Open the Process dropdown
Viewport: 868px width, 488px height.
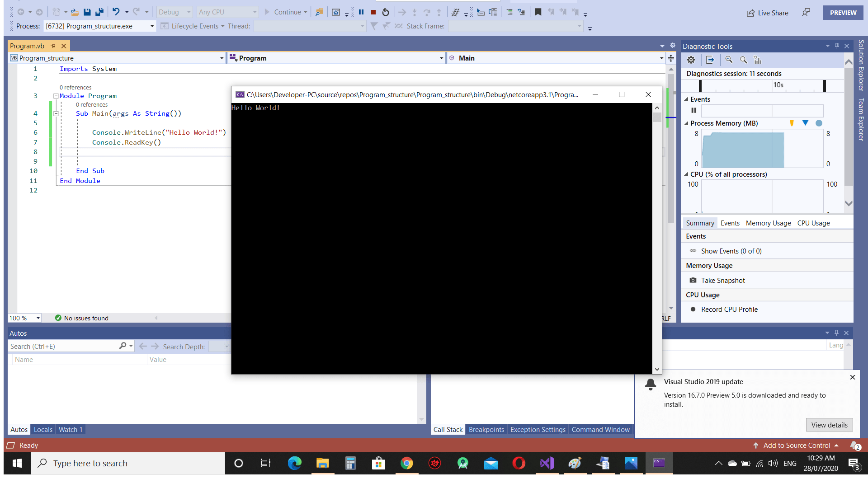click(152, 26)
